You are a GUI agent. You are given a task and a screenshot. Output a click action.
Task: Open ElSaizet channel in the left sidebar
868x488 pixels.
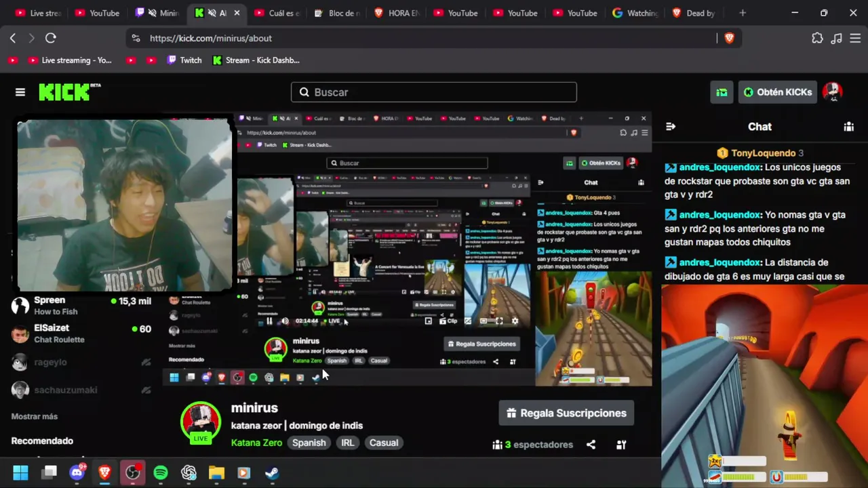[x=81, y=333]
